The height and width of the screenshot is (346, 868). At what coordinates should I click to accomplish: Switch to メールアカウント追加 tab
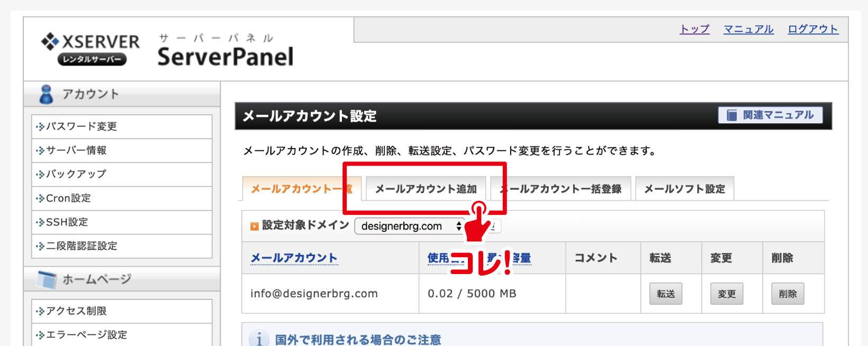coord(426,189)
